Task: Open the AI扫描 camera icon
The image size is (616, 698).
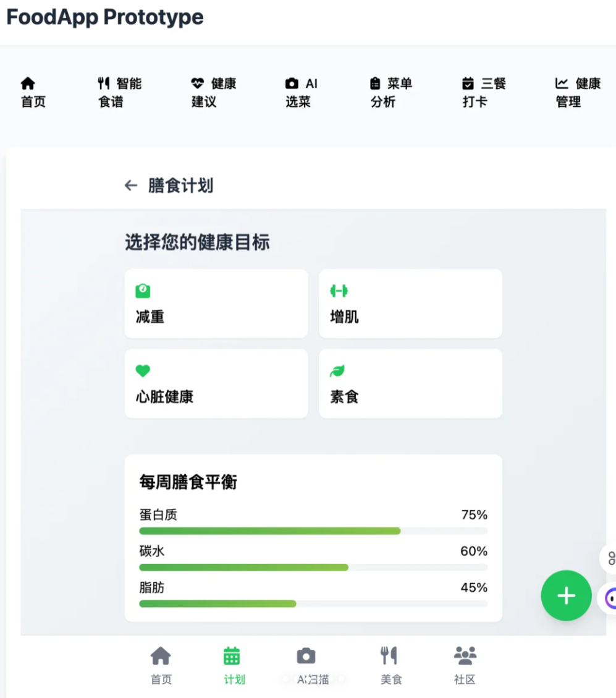Action: [306, 656]
